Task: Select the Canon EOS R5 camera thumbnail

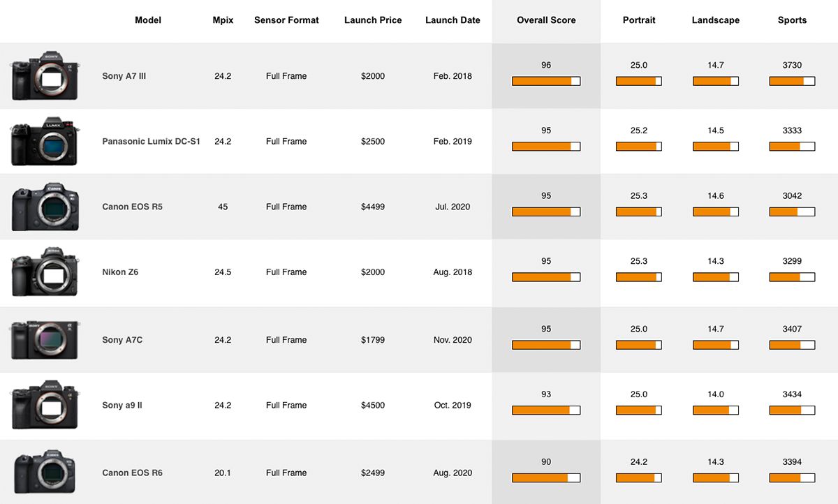Action: [x=45, y=207]
